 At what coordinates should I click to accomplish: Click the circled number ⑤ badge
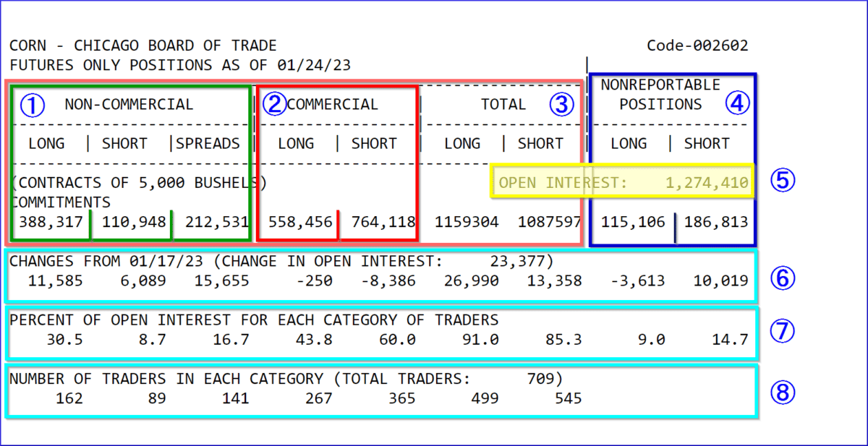pyautogui.click(x=782, y=181)
